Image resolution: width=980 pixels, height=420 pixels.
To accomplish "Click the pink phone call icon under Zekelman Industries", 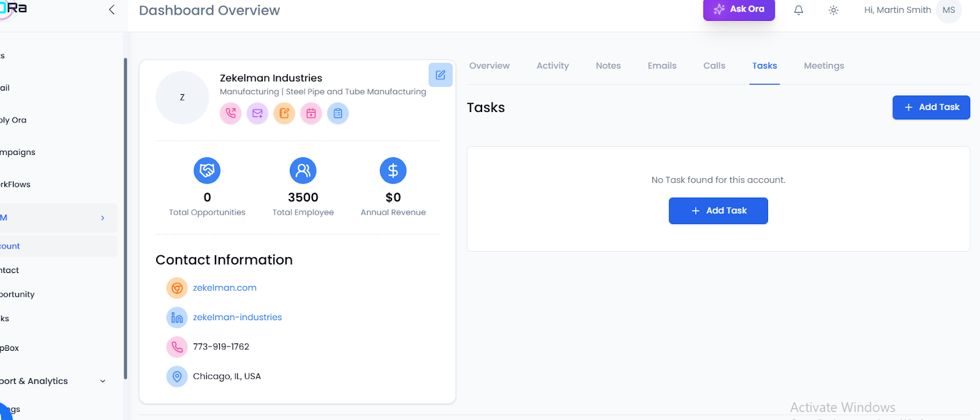I will pyautogui.click(x=231, y=113).
